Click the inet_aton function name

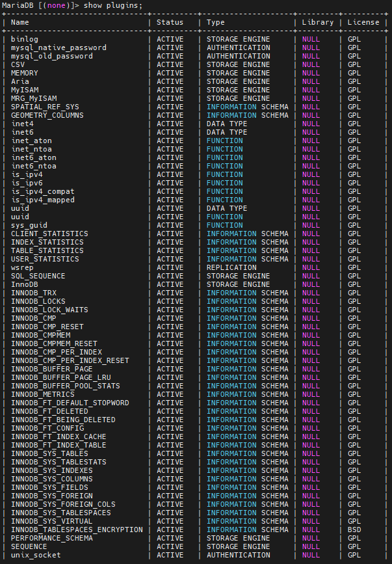[31, 141]
